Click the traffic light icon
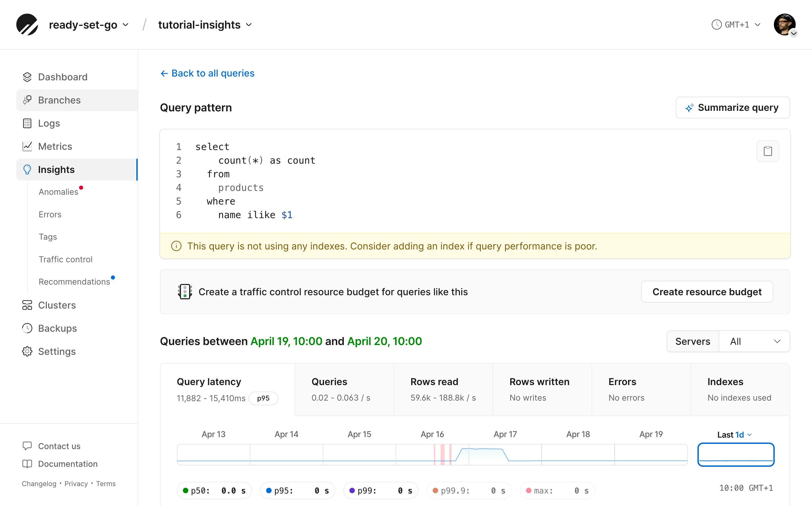The image size is (812, 506). [x=185, y=291]
